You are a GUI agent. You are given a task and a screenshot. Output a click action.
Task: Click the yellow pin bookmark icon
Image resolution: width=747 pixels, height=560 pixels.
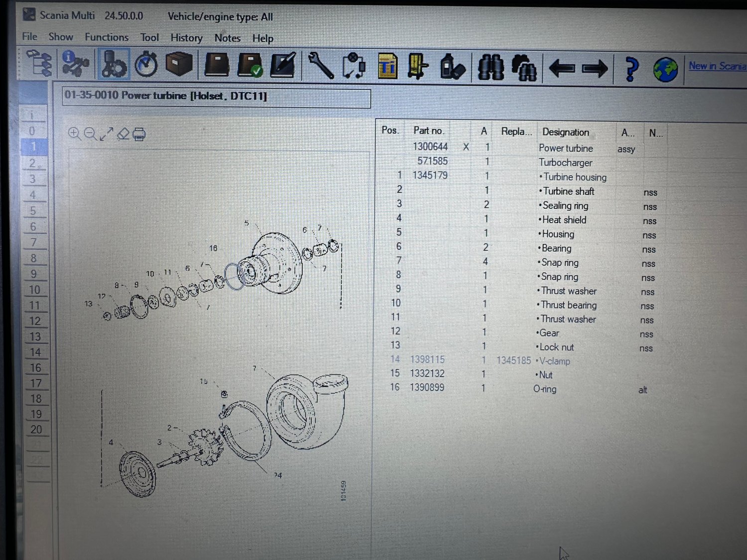pos(417,67)
